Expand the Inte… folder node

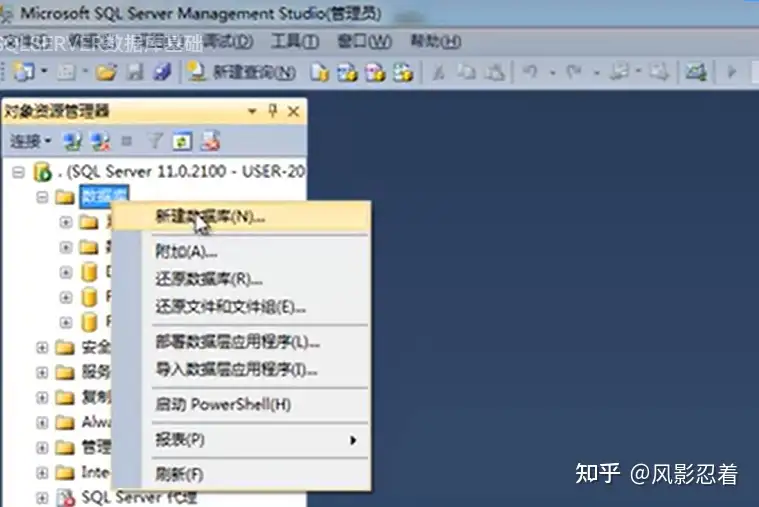tap(42, 473)
